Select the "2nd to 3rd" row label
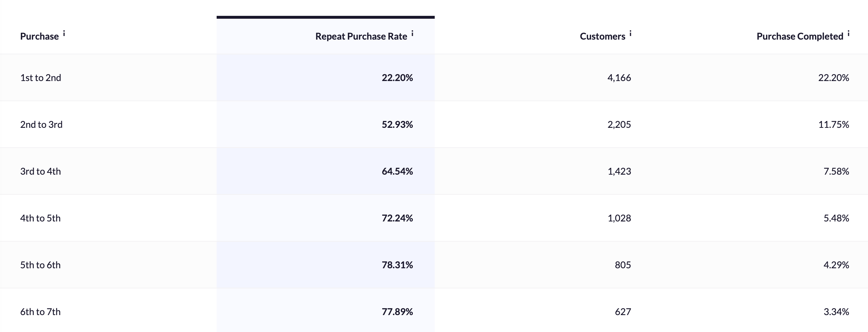The width and height of the screenshot is (868, 332). tap(41, 125)
